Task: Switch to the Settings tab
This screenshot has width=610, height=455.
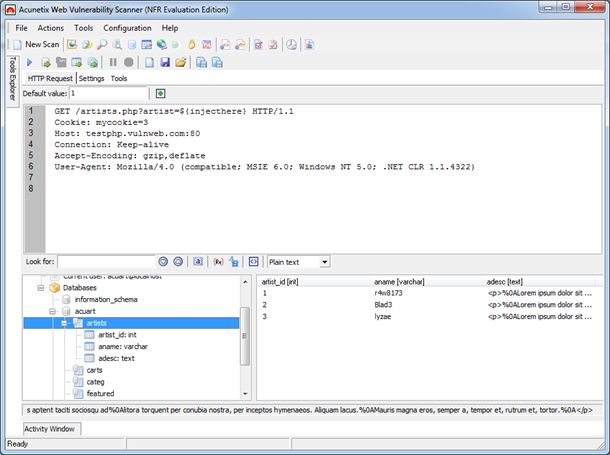Action: [92, 79]
